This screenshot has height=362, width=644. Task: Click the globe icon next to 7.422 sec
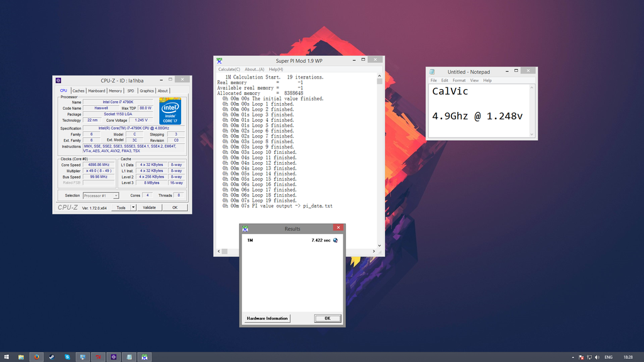click(336, 241)
